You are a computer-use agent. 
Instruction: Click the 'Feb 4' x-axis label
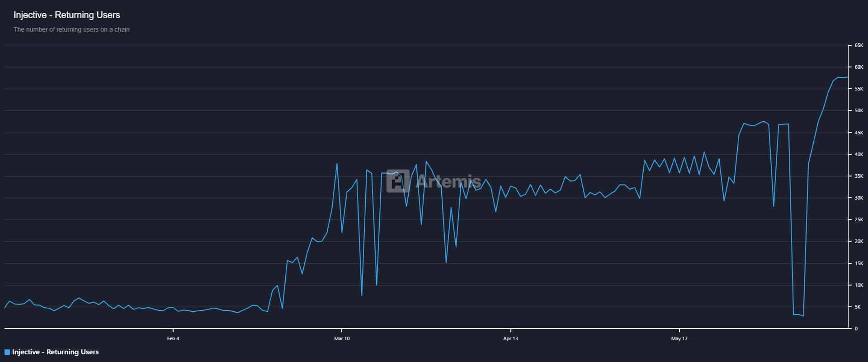pos(173,338)
